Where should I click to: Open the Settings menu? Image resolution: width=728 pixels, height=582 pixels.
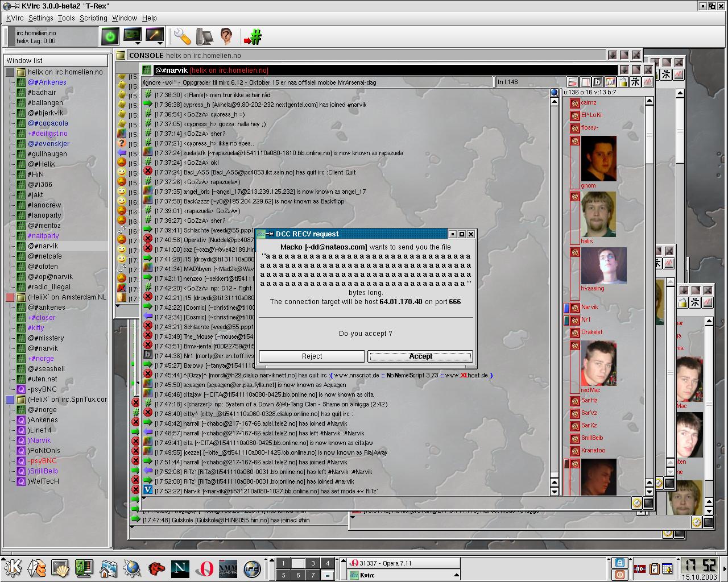point(41,18)
